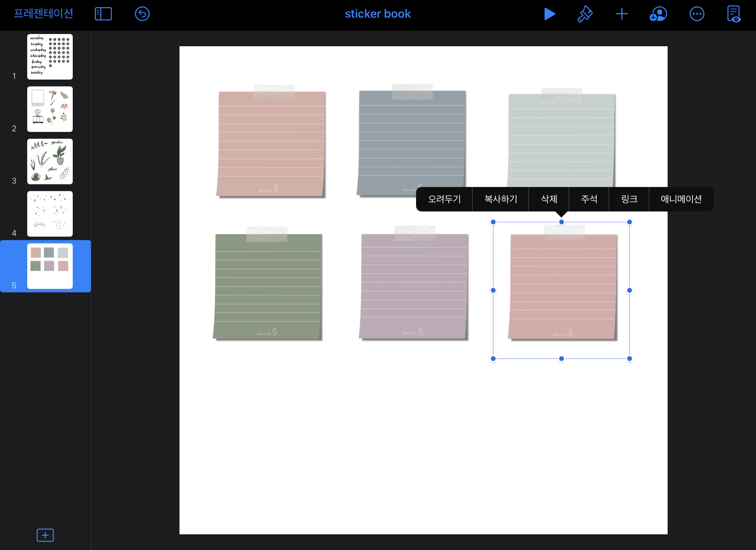
Task: Select 주석 in the popup menu
Action: [589, 199]
